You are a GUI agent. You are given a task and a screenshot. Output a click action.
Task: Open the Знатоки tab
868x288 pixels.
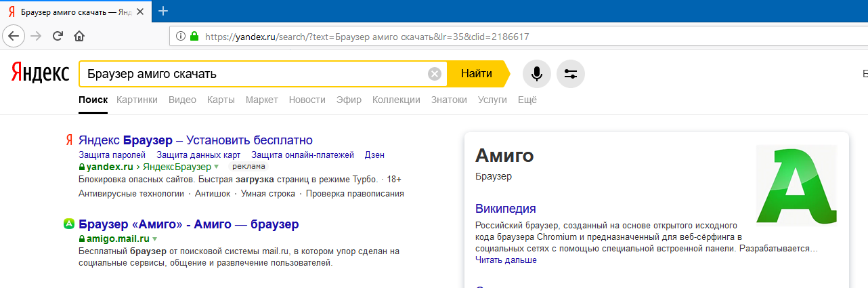(449, 100)
